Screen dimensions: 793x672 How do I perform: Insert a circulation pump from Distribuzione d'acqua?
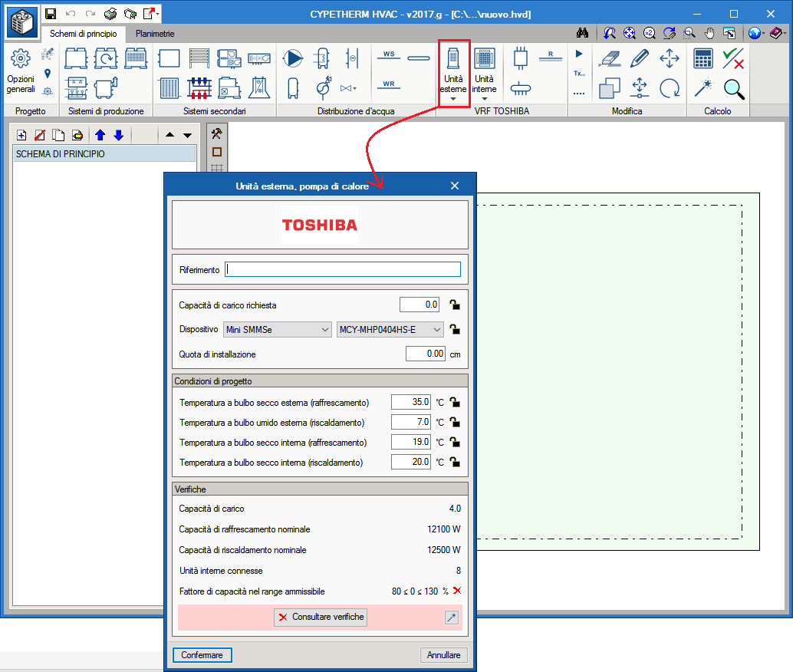point(293,58)
